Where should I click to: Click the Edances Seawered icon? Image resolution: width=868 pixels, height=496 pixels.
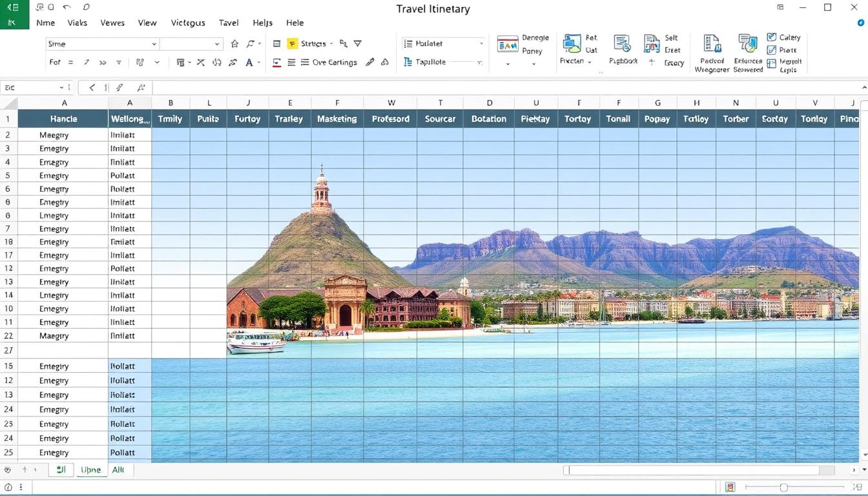[x=748, y=44]
